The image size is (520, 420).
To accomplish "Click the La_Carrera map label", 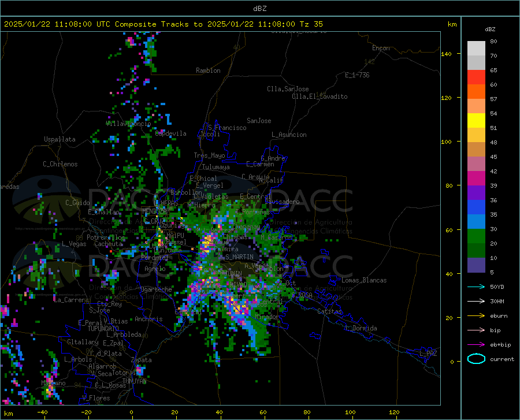I will [71, 300].
